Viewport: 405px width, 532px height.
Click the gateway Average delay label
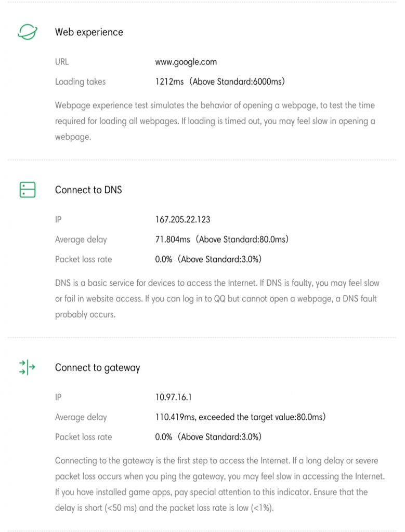click(81, 417)
